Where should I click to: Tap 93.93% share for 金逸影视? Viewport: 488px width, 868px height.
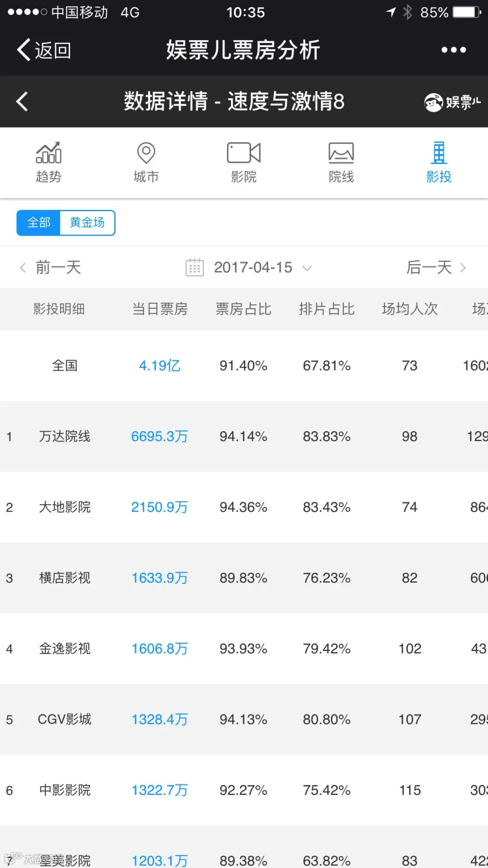(x=243, y=649)
